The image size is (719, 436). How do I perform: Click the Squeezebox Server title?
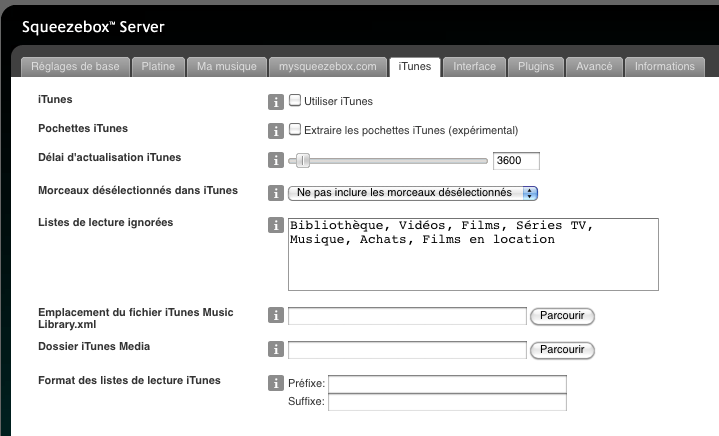click(93, 27)
